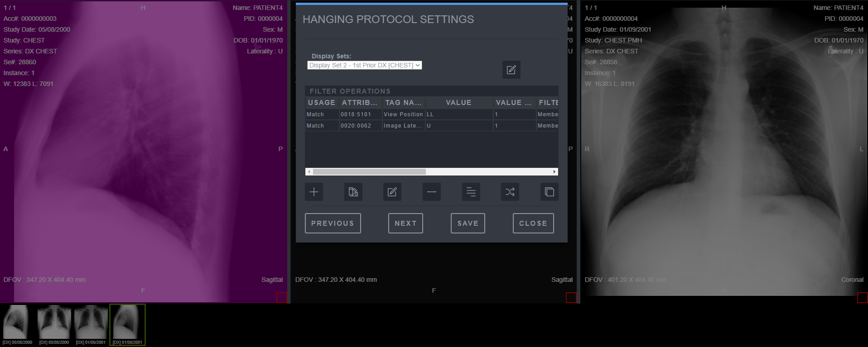This screenshot has width=868, height=347.
Task: Toggle the red square in the purple viewport
Action: (281, 297)
